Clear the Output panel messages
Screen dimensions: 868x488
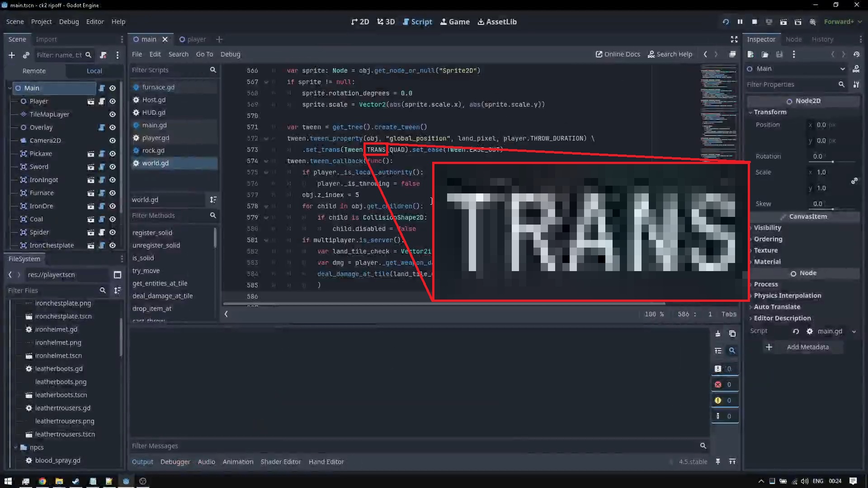718,334
